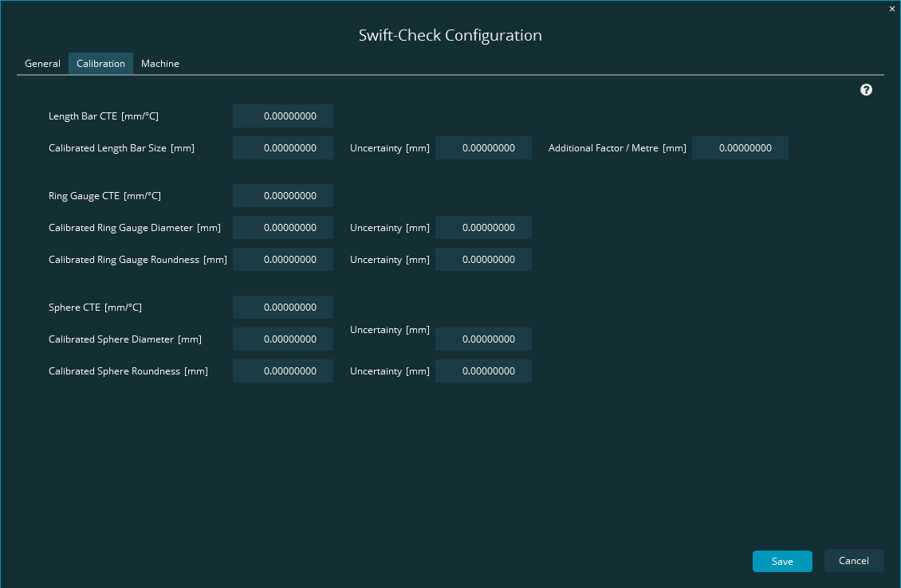Click the Uncertainty field beside Calibrated Length Bar Size

click(483, 147)
